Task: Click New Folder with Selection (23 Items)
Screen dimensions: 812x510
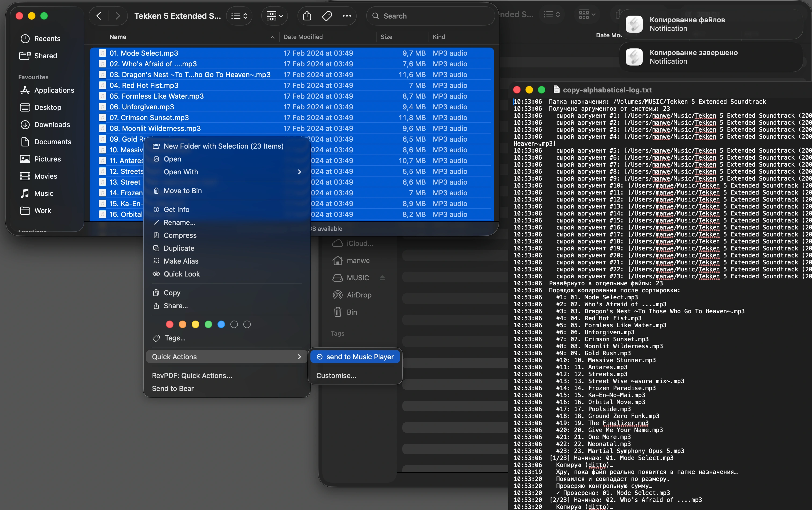Action: click(227, 146)
